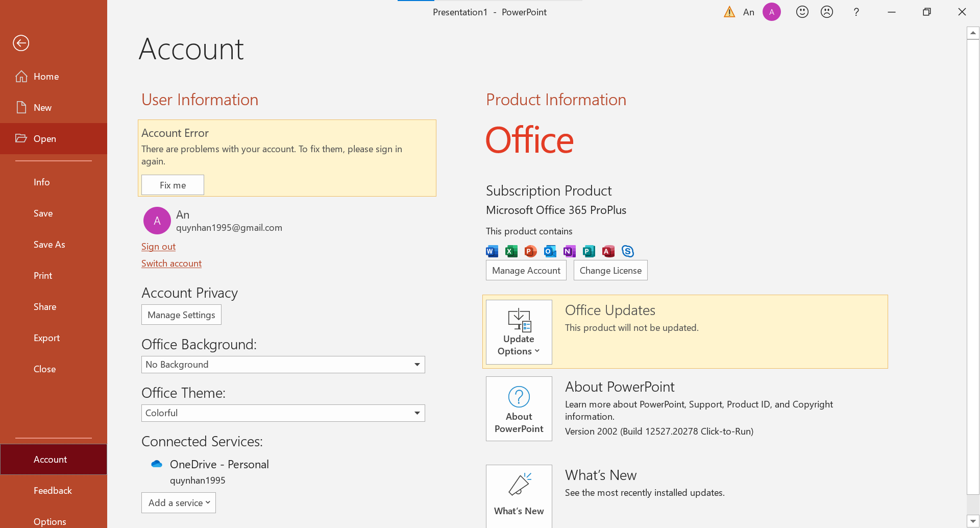This screenshot has height=528, width=980.
Task: Click the Excel app icon
Action: coord(511,251)
